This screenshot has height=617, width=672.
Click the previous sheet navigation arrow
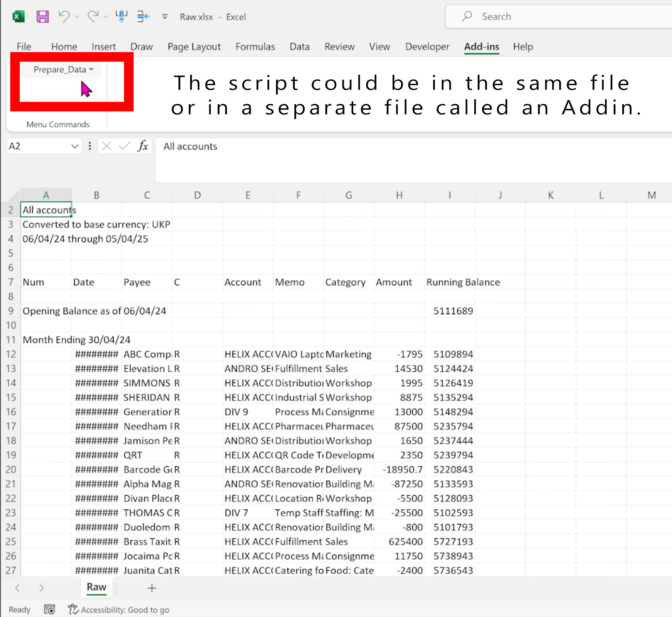point(18,588)
